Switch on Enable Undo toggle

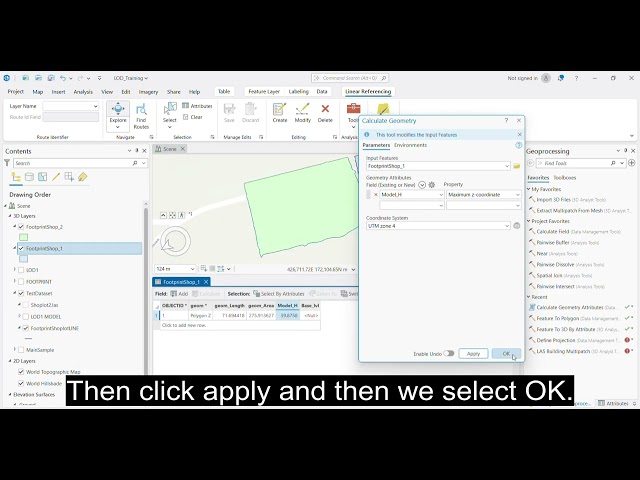point(449,353)
